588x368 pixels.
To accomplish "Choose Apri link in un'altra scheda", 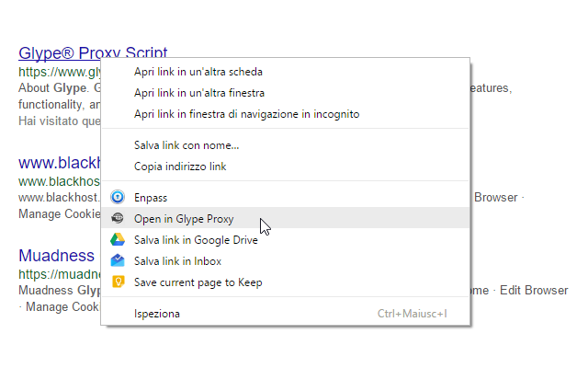I will [x=285, y=72].
